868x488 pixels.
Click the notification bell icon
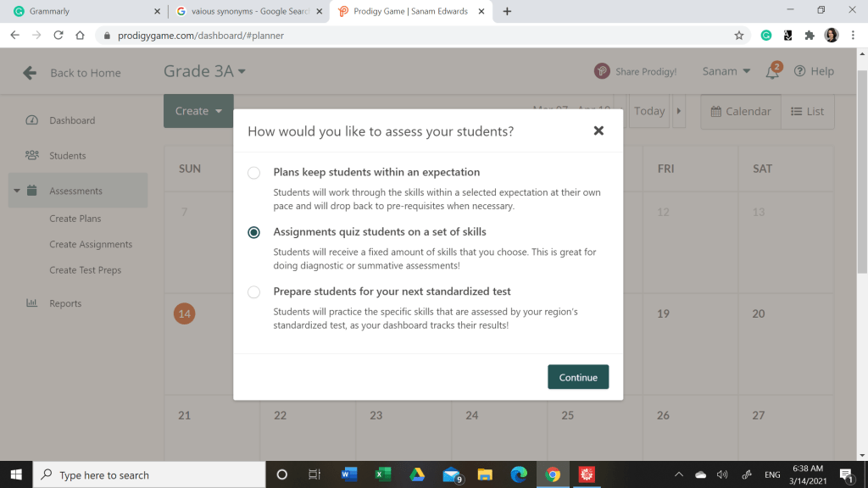(772, 72)
